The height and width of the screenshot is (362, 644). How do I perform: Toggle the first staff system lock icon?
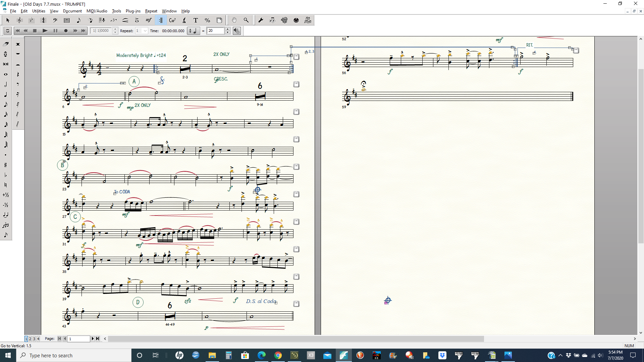296,57
